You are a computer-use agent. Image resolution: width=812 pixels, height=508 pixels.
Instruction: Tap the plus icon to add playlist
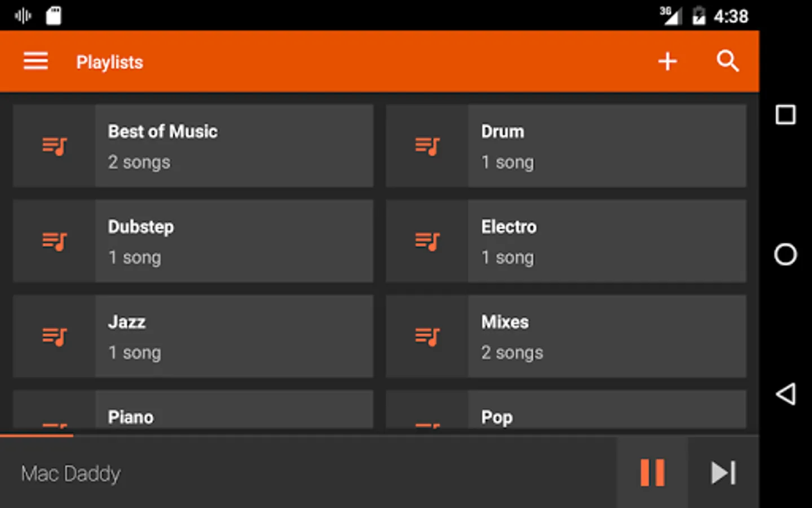[667, 61]
